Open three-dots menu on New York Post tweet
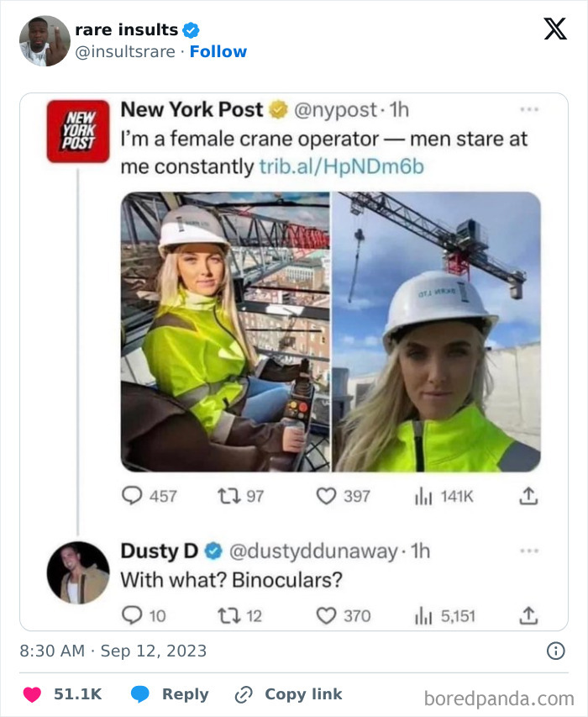Viewport: 588px width, 717px height. pos(529,109)
